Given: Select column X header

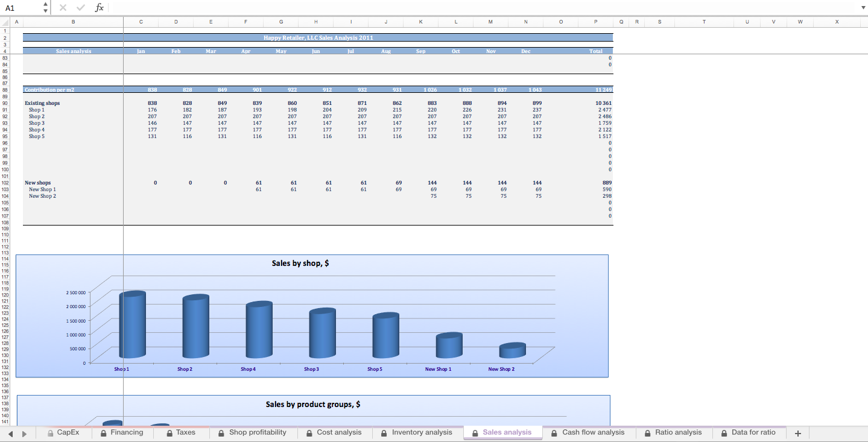Looking at the screenshot, I should pos(837,22).
